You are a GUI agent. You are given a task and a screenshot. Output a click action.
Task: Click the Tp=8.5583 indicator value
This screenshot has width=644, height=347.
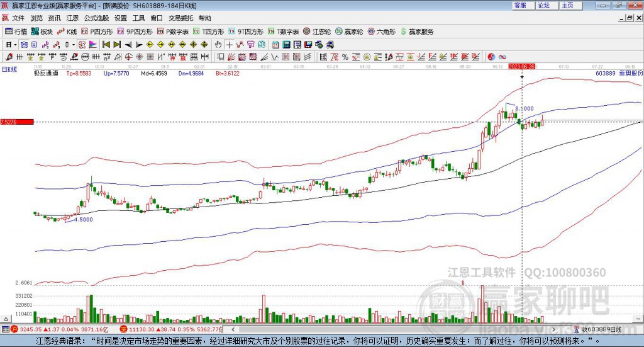pos(79,74)
